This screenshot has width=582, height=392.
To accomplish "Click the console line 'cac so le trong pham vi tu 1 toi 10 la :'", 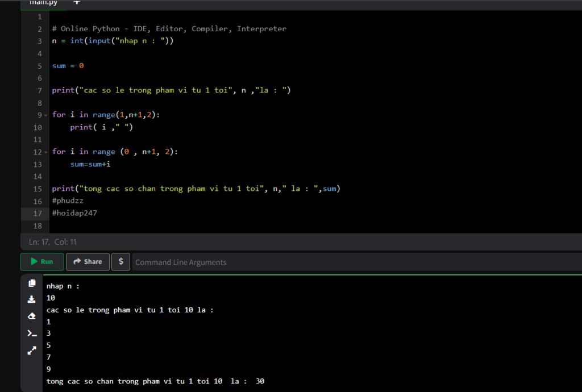I will [x=130, y=310].
